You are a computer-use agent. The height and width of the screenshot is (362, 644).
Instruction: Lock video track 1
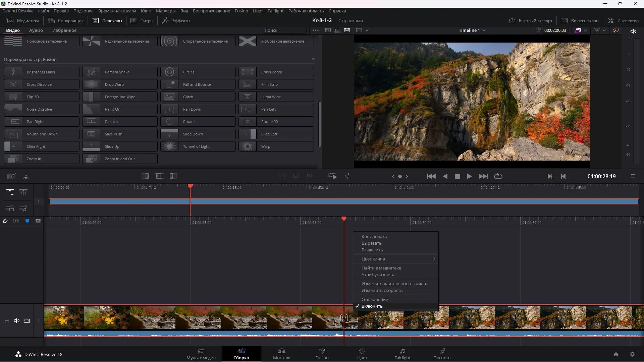7,321
